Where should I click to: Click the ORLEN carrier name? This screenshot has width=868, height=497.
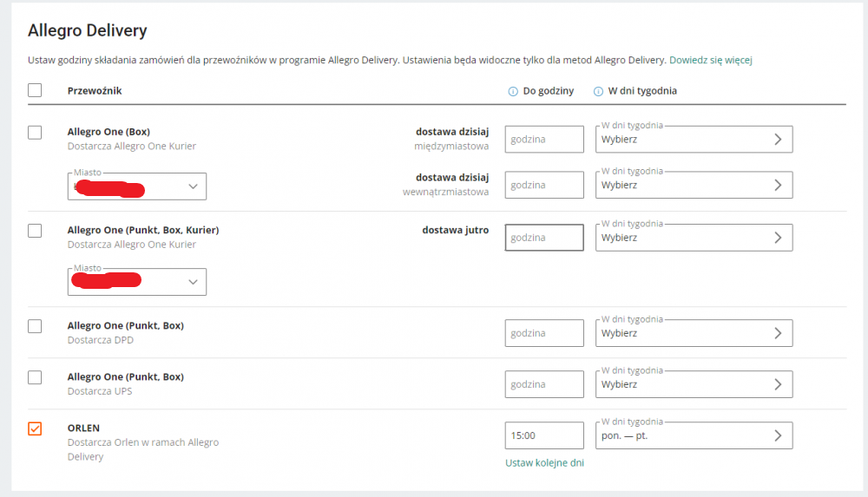click(83, 428)
